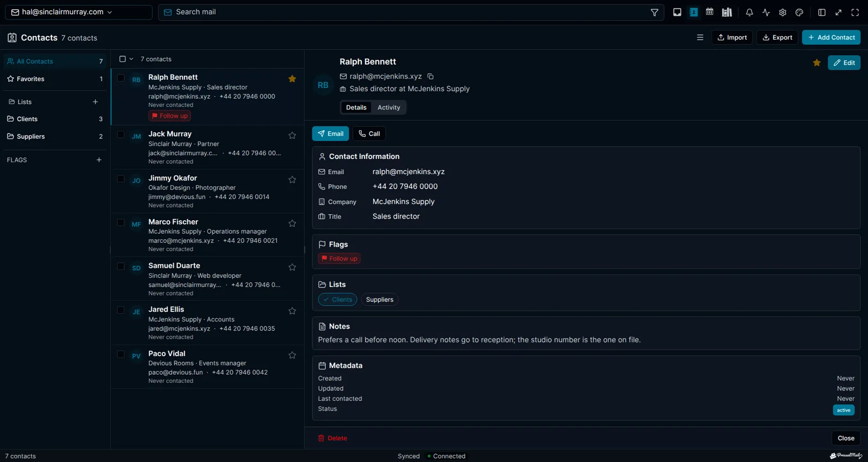Viewport: 868px width, 462px height.
Task: Switch to the Activity tab
Action: tap(389, 107)
